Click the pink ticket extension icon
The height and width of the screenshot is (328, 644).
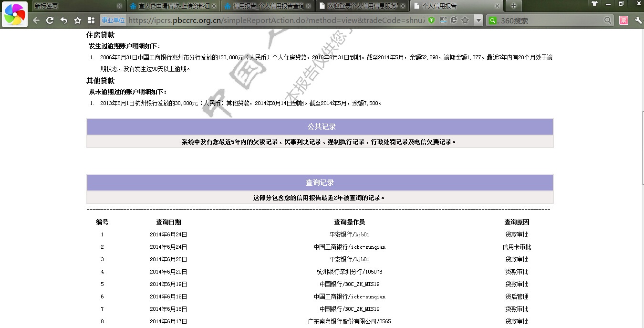623,21
